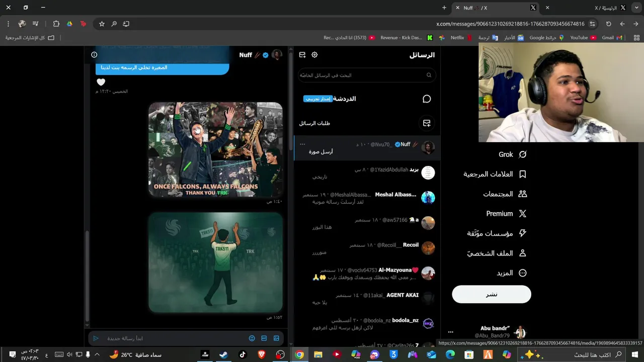Screen dimensions: 644x362
Task: Click the zoom magnifier in address bar
Action: point(114,24)
